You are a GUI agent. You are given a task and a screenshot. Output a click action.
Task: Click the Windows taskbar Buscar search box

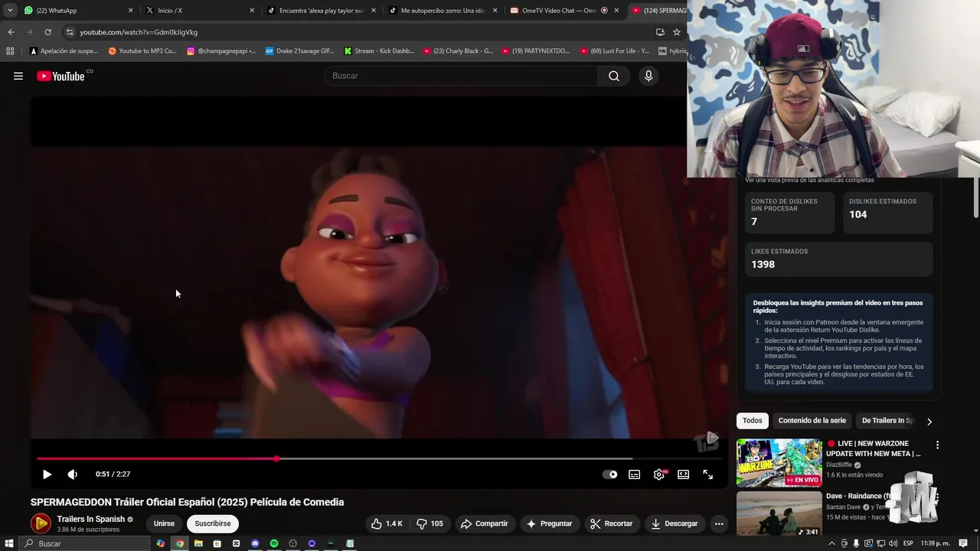(84, 543)
